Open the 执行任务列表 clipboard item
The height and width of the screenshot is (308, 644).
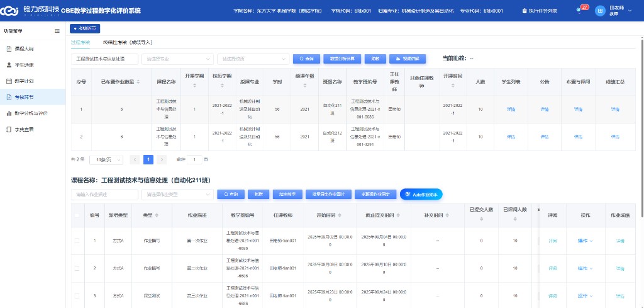[x=540, y=11]
